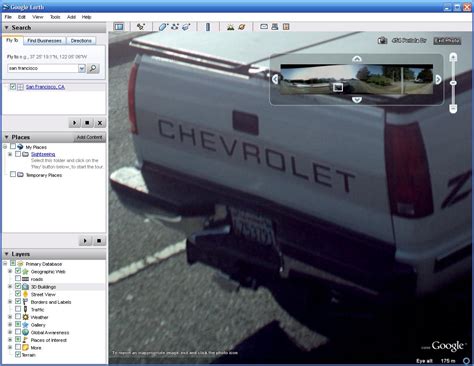Pan photo up with the top arrow
The image size is (474, 366).
click(x=357, y=59)
